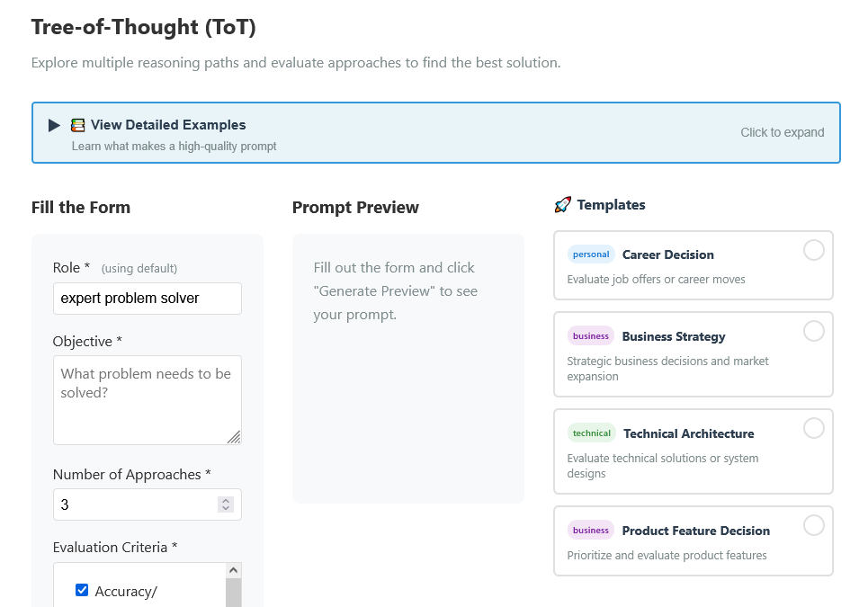Uncheck the Accuracy evaluation criterion
The width and height of the screenshot is (868, 607).
point(82,590)
